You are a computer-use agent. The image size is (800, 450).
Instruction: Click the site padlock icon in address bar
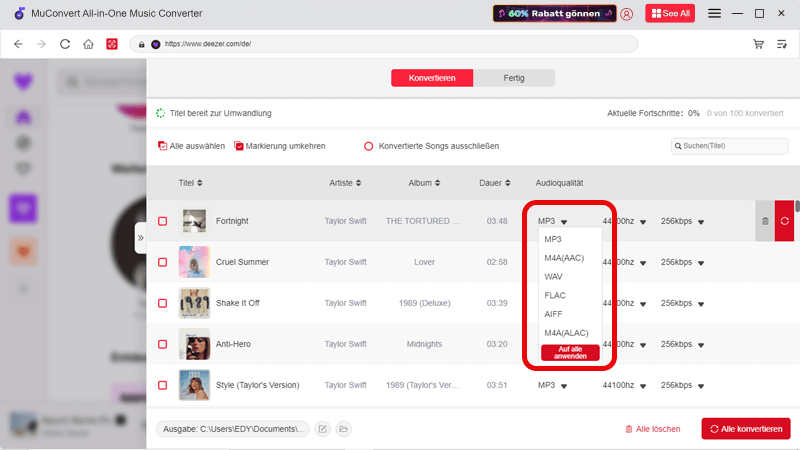(141, 44)
